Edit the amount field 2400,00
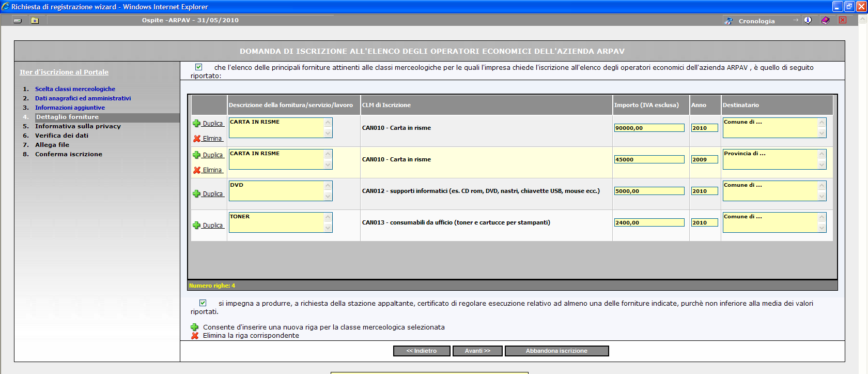This screenshot has height=374, width=868. pos(649,222)
